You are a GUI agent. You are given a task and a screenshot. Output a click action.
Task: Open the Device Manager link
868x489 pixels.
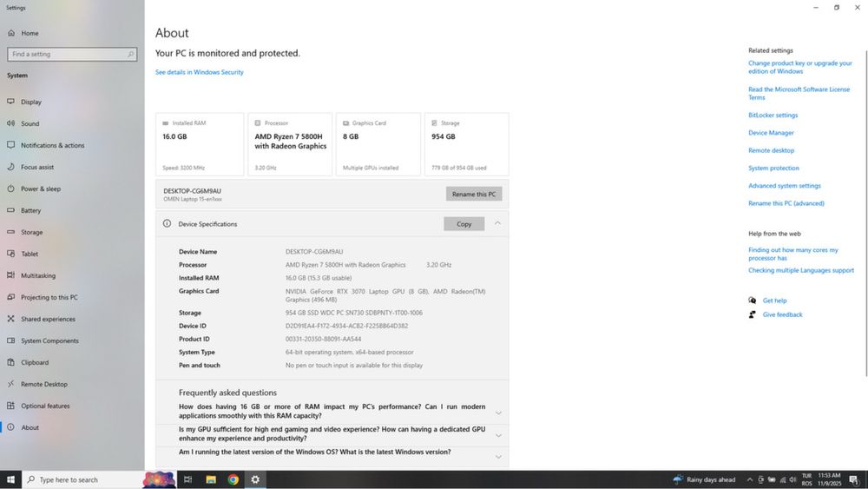pyautogui.click(x=771, y=133)
